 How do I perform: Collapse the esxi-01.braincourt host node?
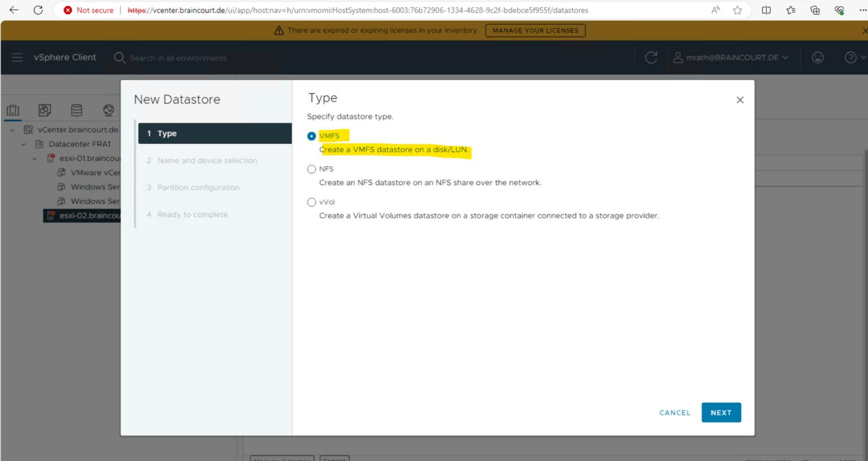[34, 158]
